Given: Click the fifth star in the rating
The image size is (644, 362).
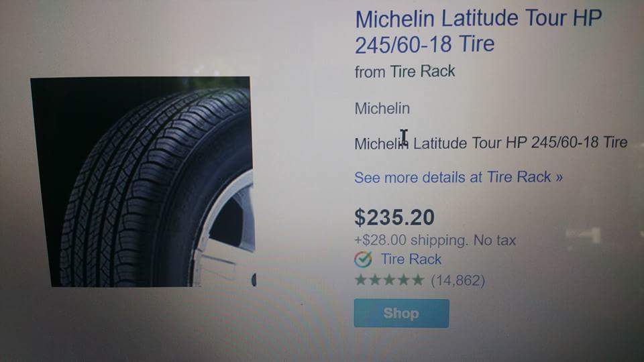Looking at the screenshot, I should click(x=418, y=280).
